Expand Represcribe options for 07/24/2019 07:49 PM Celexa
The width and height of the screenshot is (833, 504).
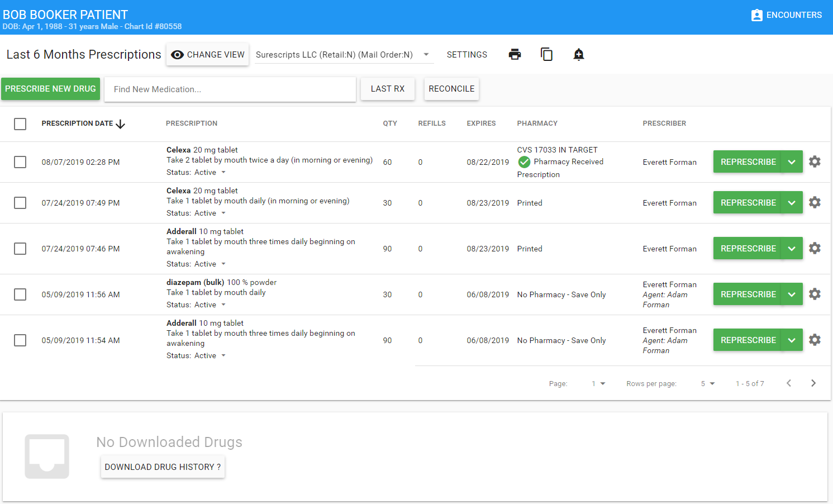pyautogui.click(x=792, y=203)
